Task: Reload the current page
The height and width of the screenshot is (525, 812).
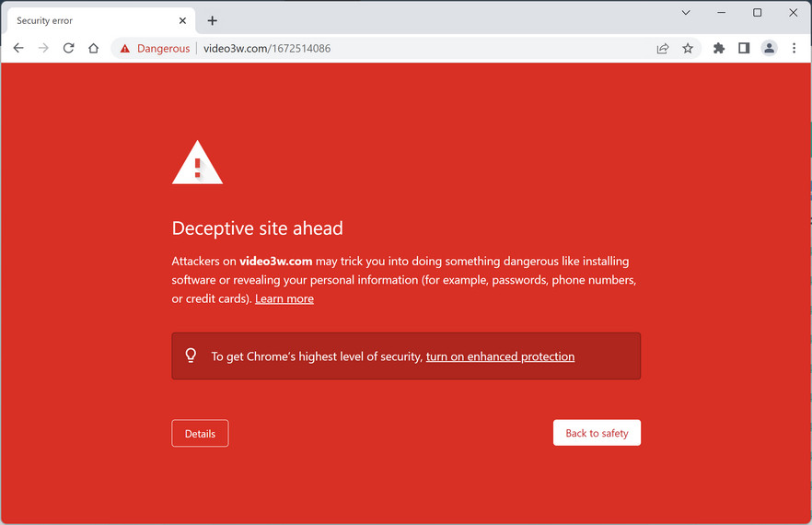Action: (68, 48)
